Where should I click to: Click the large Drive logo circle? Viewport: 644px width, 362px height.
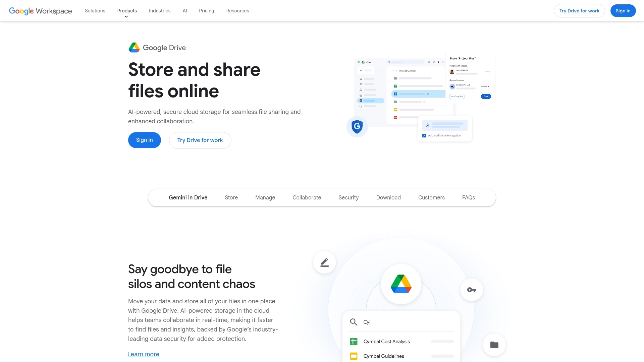401,284
